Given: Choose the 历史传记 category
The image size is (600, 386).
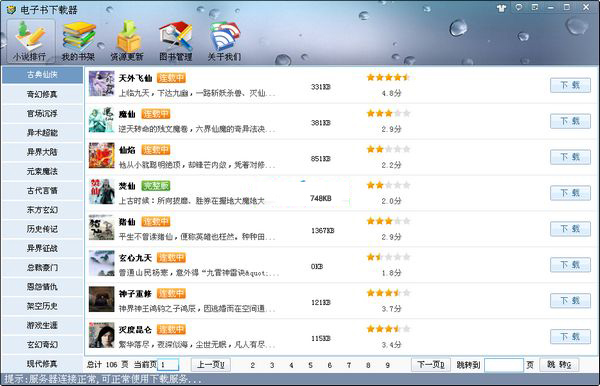Looking at the screenshot, I should pos(42,229).
